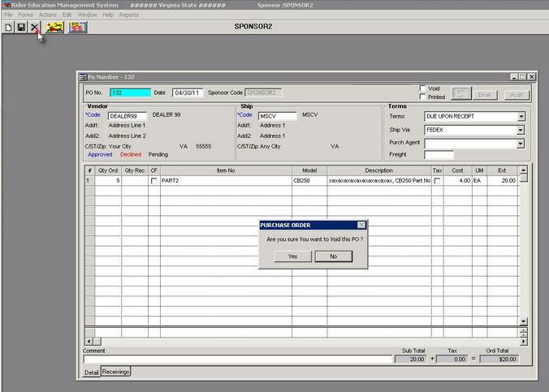Click the Po Number window title icon

tap(83, 76)
